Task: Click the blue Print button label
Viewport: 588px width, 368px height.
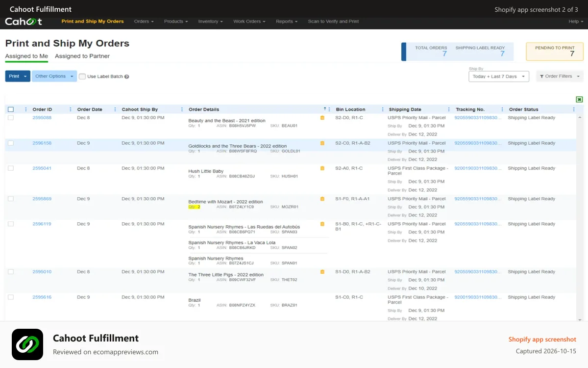Action: 14,77
